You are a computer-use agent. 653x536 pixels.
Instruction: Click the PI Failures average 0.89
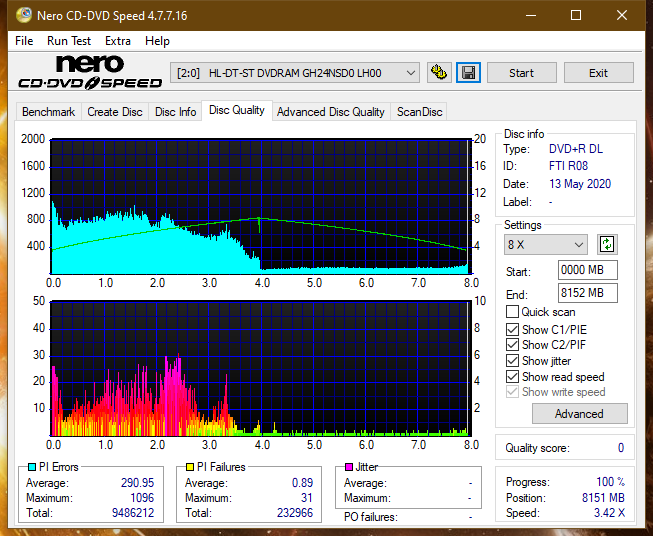302,483
